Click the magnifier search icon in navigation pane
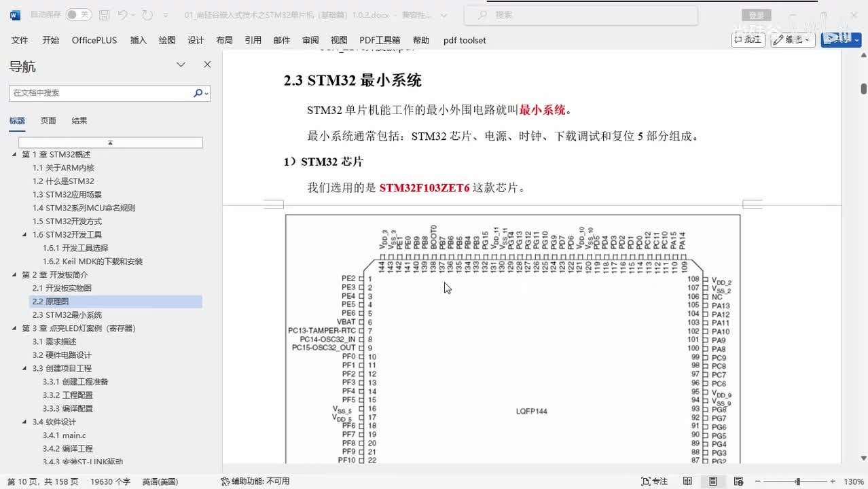868x489 pixels. point(199,93)
